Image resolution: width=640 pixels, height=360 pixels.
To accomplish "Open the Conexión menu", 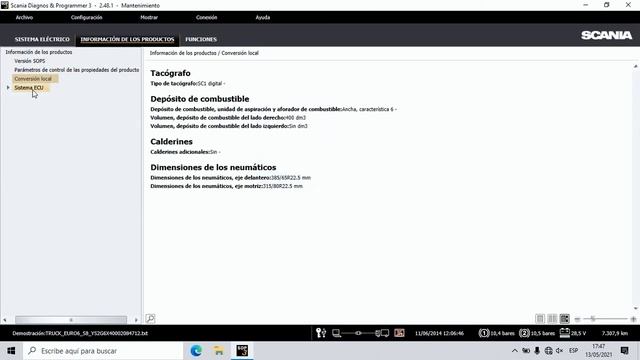I will click(x=207, y=18).
